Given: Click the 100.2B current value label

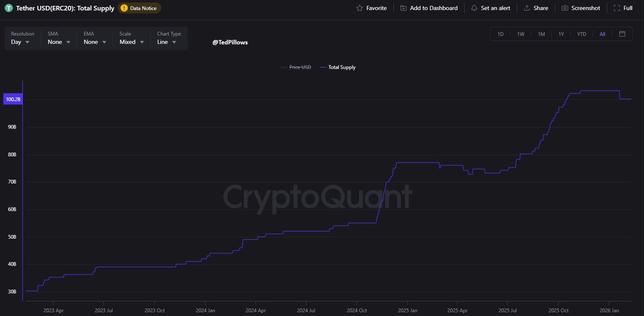Looking at the screenshot, I should click(12, 99).
